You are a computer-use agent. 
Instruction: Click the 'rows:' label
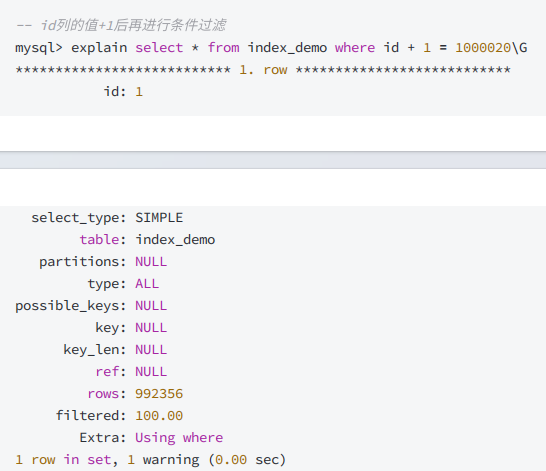coord(107,394)
